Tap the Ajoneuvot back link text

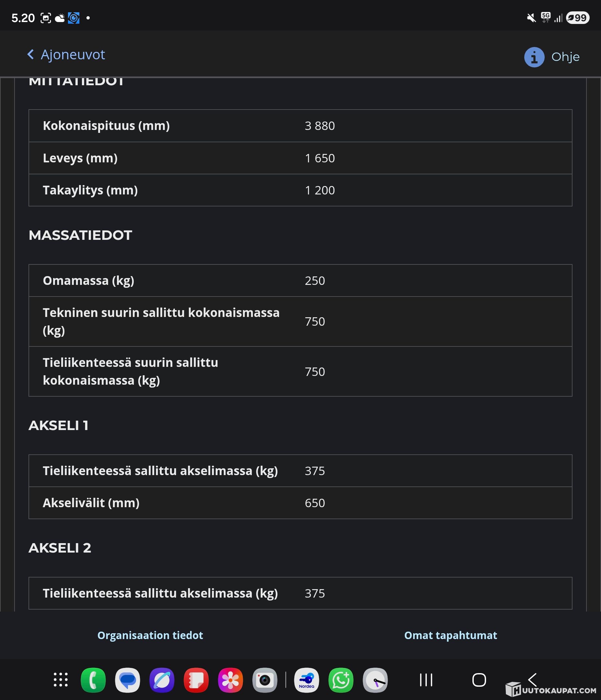click(73, 54)
